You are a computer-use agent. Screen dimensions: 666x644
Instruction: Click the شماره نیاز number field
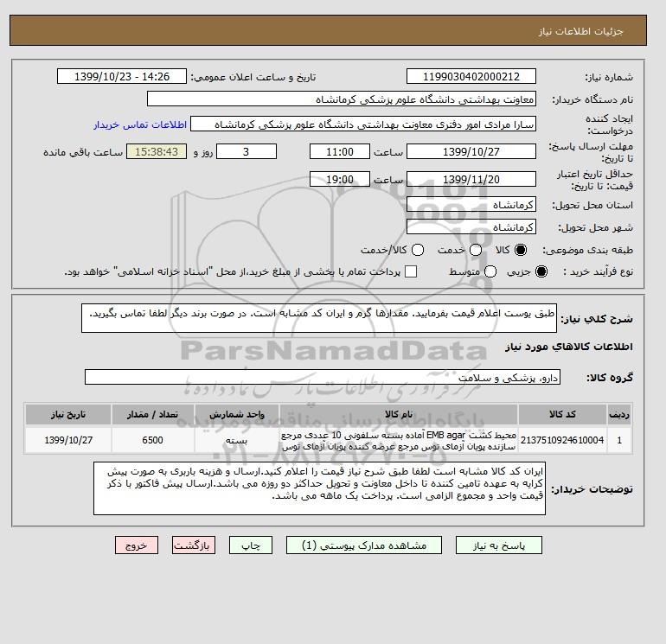click(x=471, y=76)
